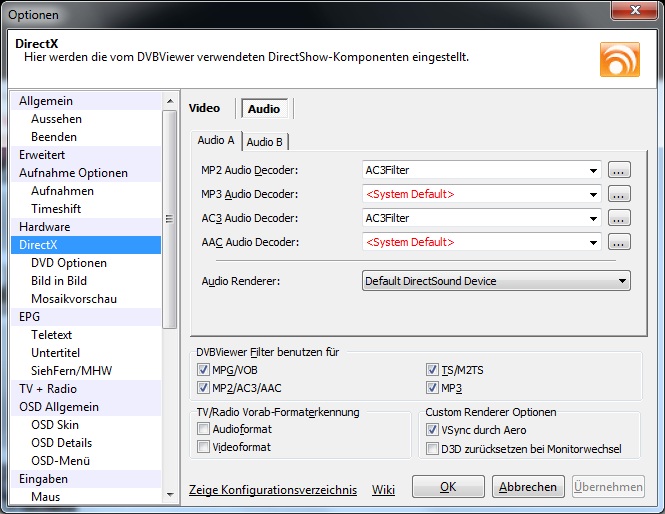Open AC3 Audio Decoder properties ellipsis button
This screenshot has width=665, height=514.
(619, 218)
